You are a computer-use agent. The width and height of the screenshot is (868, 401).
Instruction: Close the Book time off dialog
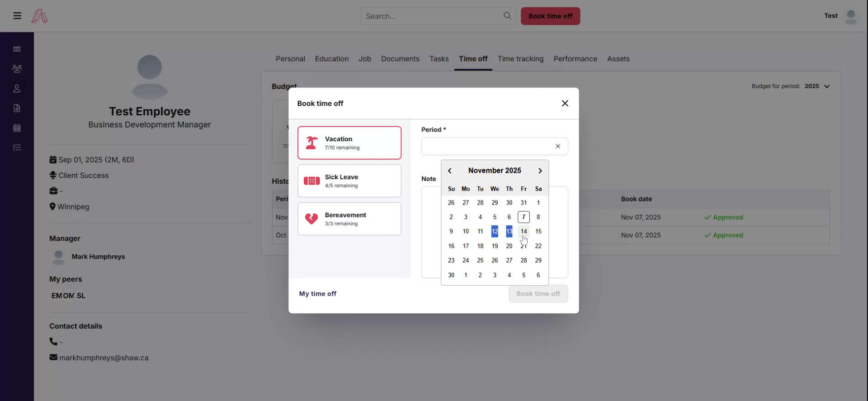(565, 103)
